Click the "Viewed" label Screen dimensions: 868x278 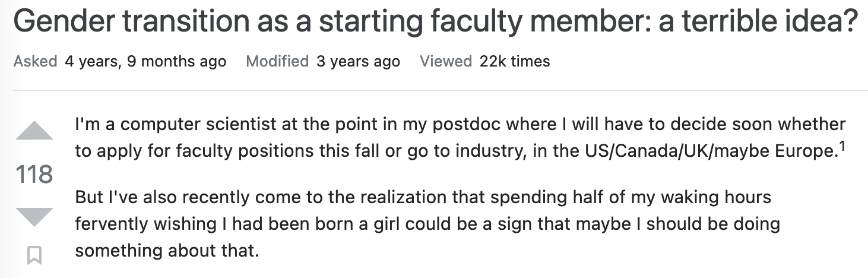point(445,61)
